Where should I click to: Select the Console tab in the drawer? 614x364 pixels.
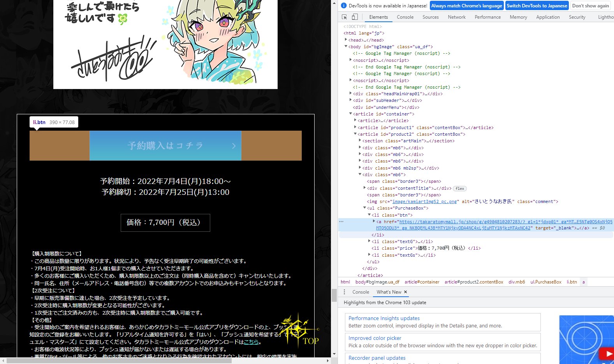[361, 292]
